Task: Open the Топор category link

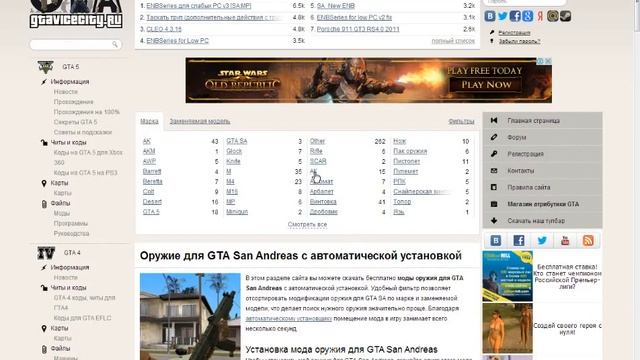Action: (x=402, y=202)
